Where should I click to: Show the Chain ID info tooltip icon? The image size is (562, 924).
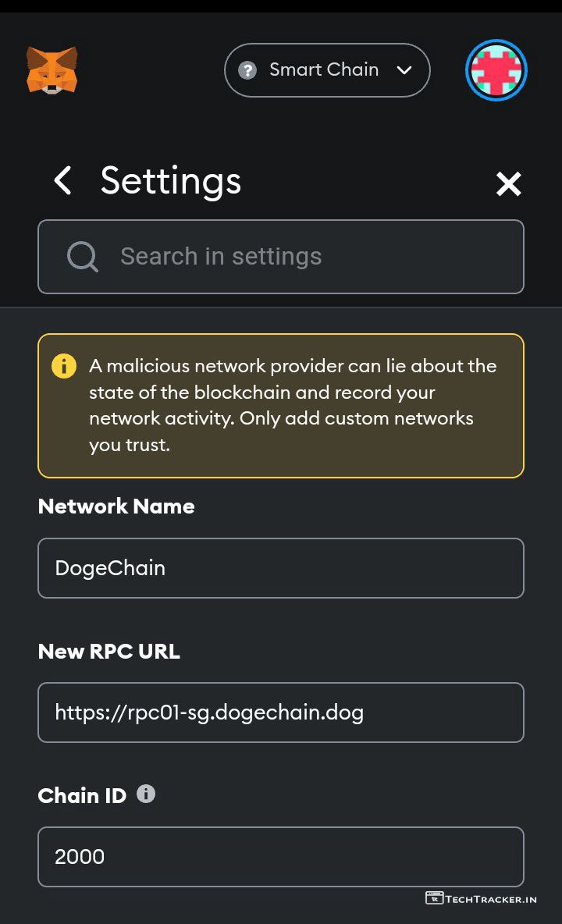click(146, 794)
